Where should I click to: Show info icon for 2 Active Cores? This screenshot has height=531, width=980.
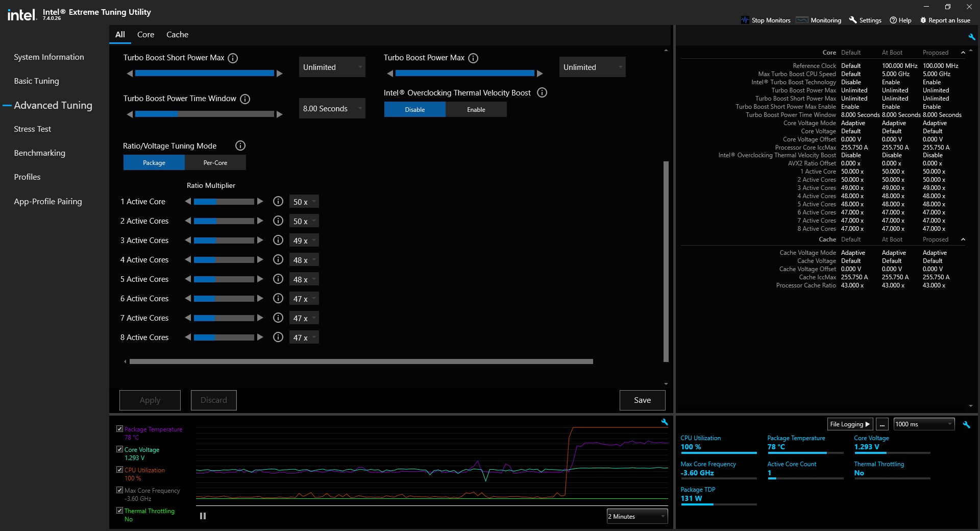pyautogui.click(x=278, y=221)
